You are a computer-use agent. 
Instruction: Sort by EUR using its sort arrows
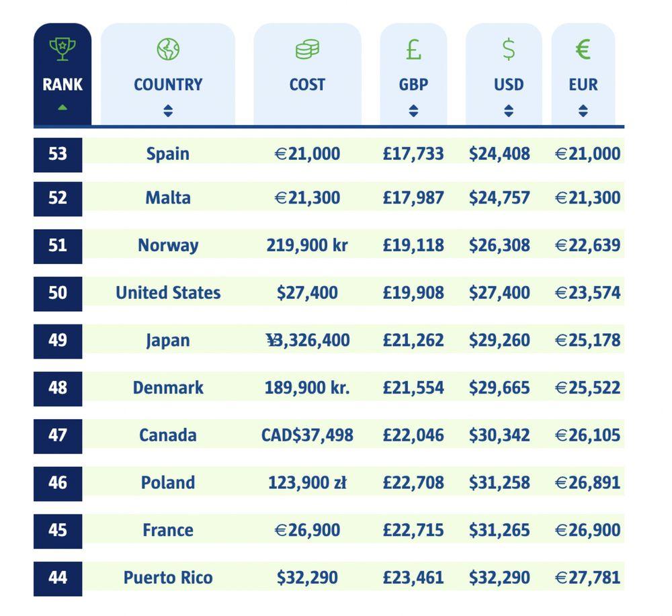click(583, 111)
